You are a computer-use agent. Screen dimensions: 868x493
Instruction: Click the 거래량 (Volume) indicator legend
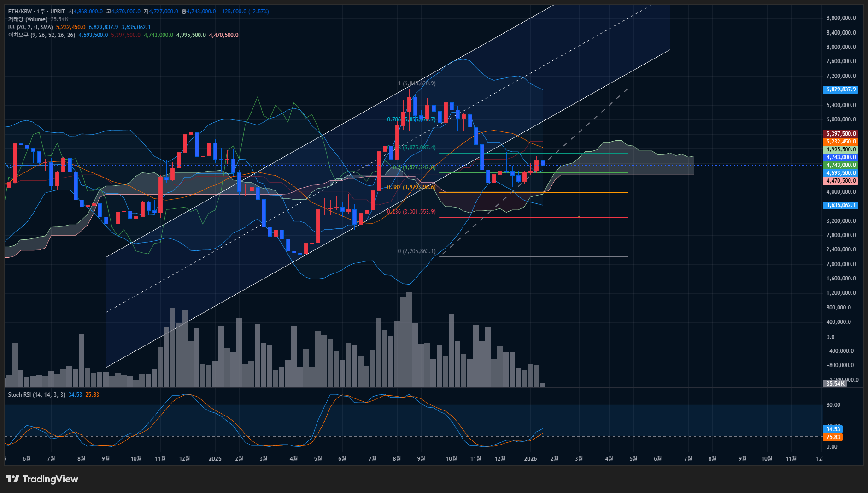[28, 19]
